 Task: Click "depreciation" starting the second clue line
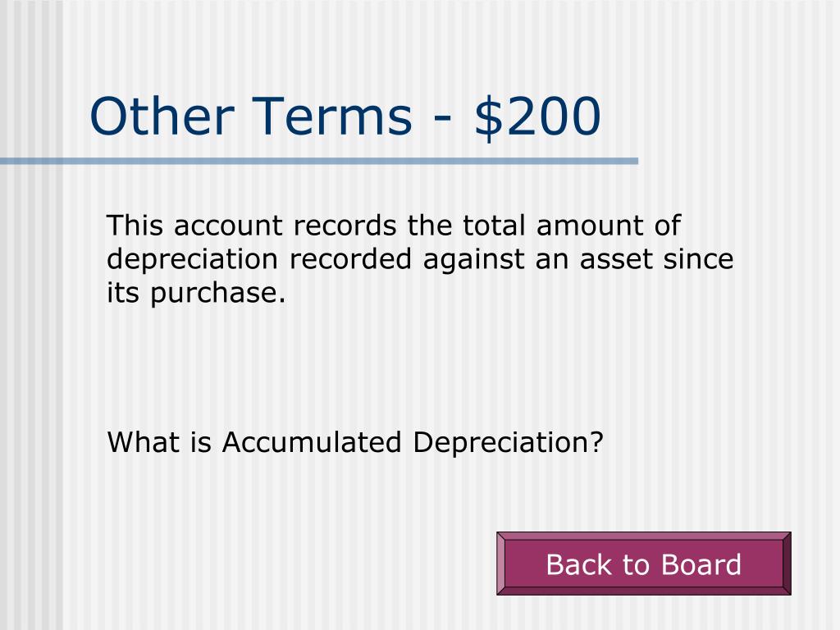(192, 260)
